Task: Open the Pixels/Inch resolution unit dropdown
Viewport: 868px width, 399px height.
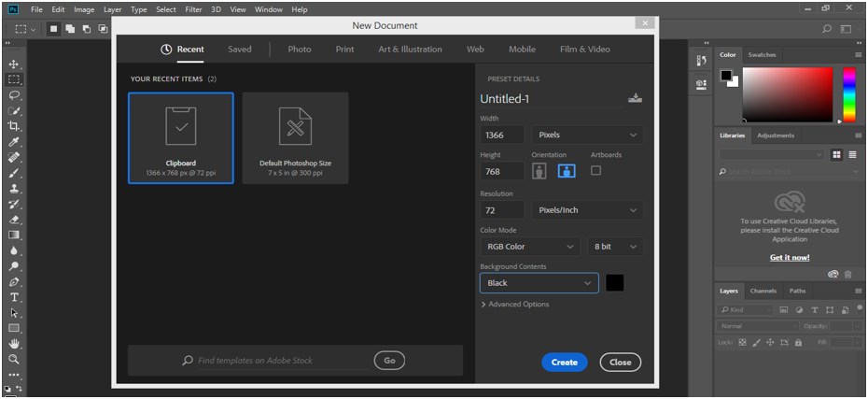Action: tap(587, 210)
